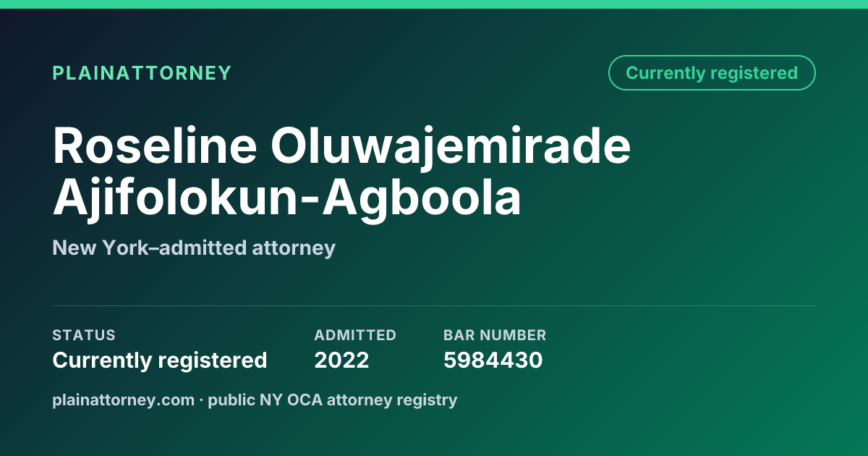The height and width of the screenshot is (456, 868).
Task: Click the admission year 2022
Action: (x=341, y=360)
